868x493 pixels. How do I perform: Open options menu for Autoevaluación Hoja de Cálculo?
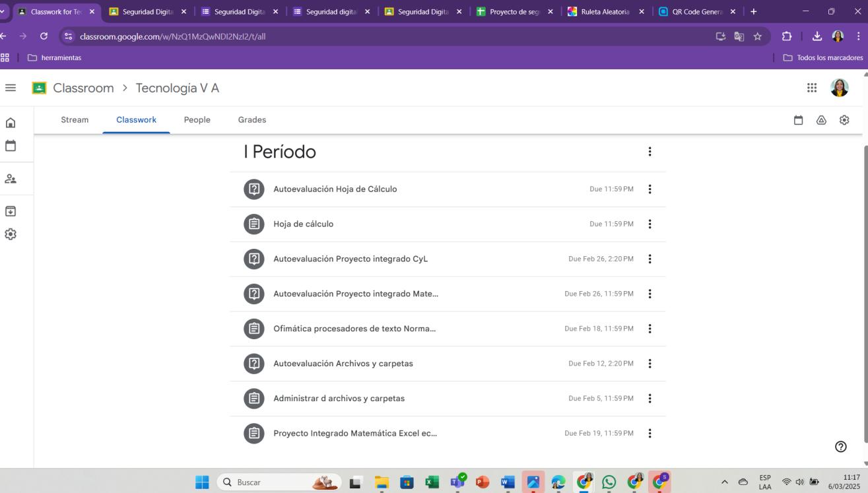[x=650, y=189]
